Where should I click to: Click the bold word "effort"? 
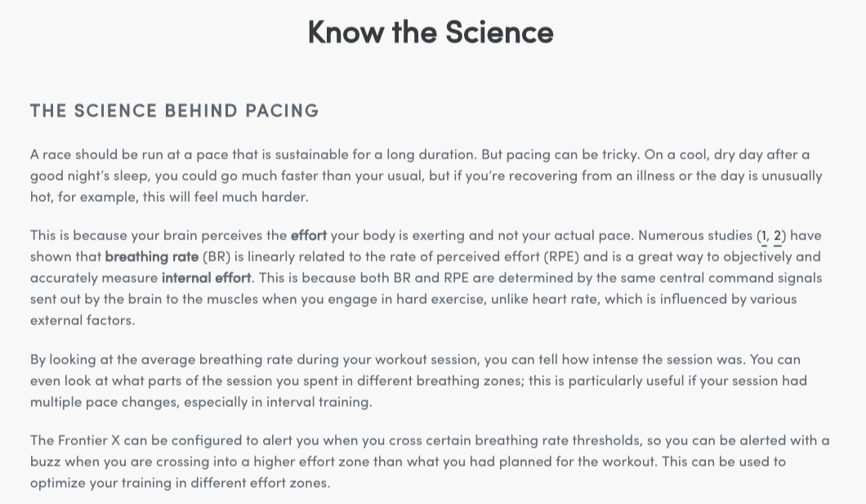[x=309, y=235]
